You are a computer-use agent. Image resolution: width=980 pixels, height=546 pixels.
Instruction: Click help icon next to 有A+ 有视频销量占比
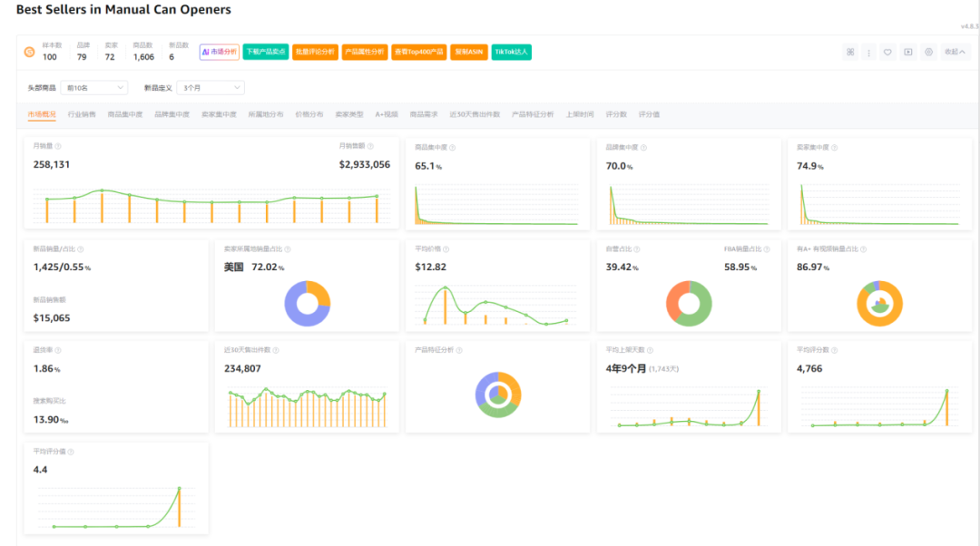864,249
